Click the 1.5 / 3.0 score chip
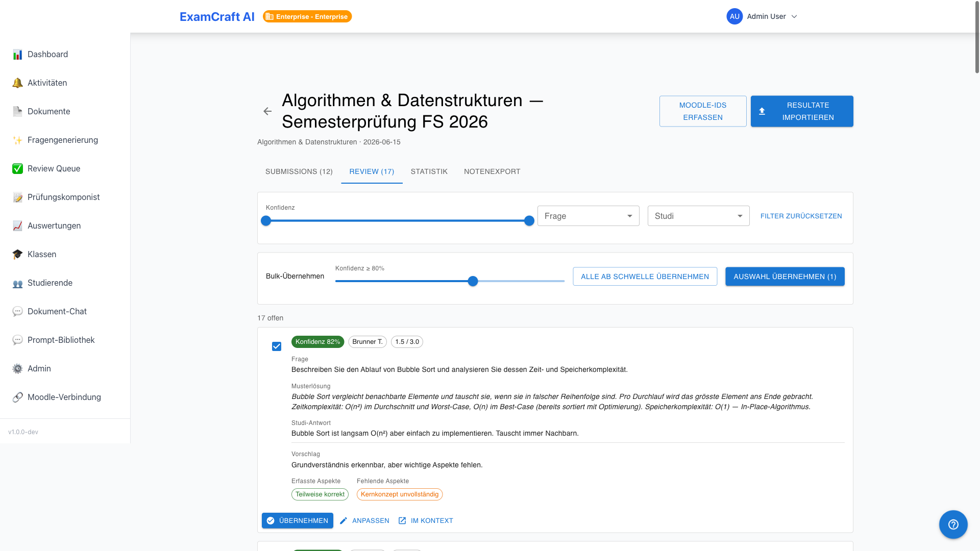 (x=407, y=342)
